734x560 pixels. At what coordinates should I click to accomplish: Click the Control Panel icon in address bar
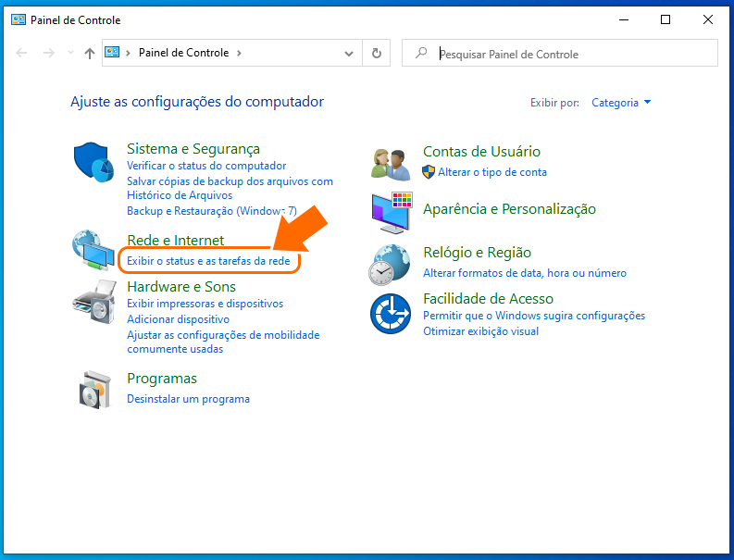coord(112,52)
